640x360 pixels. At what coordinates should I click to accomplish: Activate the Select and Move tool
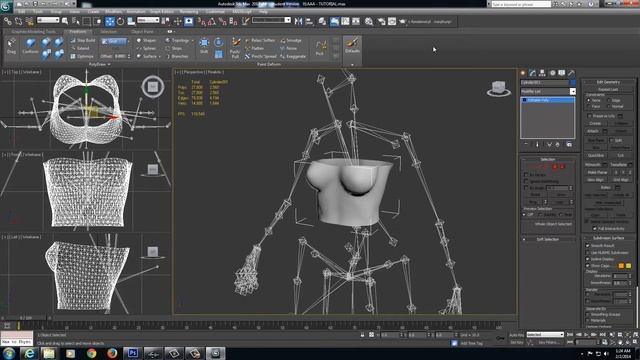[110, 21]
